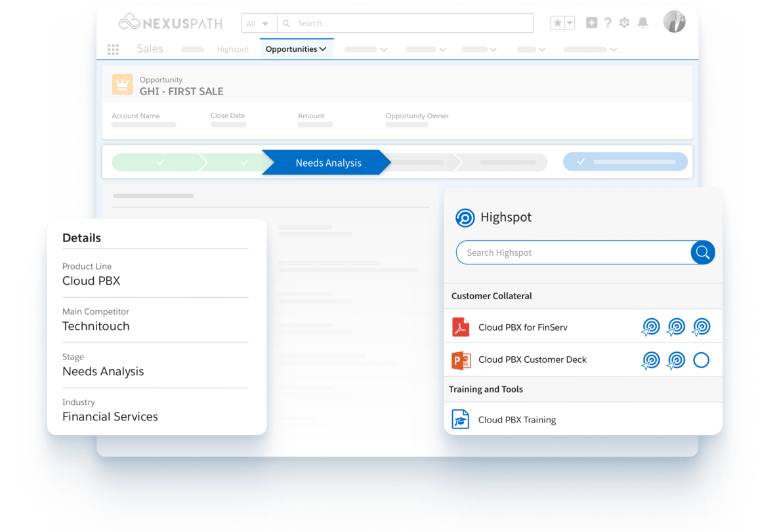The width and height of the screenshot is (777, 532).
Task: Click the global create plus icon
Action: click(591, 22)
